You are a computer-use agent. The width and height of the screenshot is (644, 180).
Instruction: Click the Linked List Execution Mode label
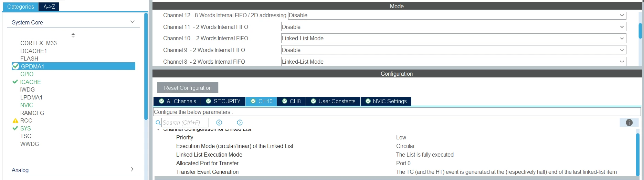tap(209, 155)
